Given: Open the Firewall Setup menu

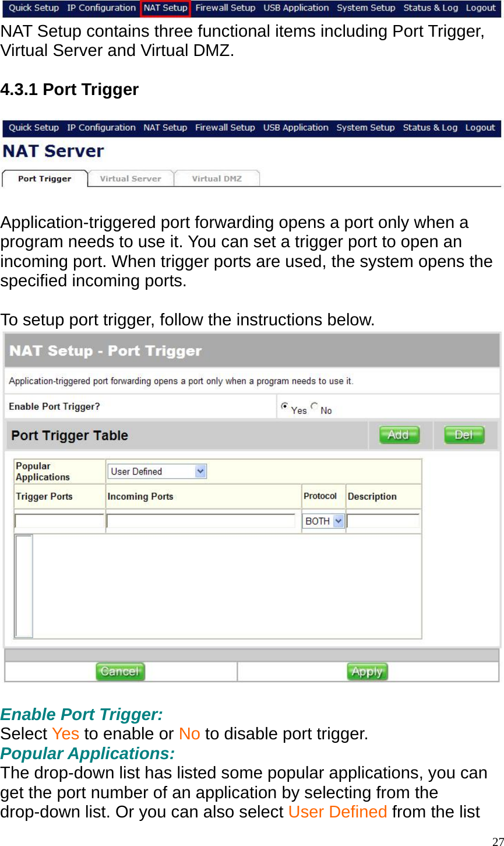Looking at the screenshot, I should 225,8.
